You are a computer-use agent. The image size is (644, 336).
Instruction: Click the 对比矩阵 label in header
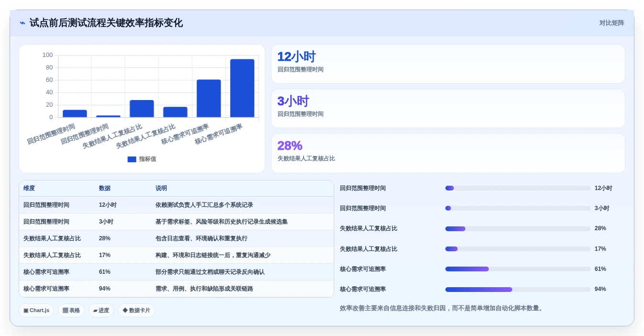coord(611,23)
